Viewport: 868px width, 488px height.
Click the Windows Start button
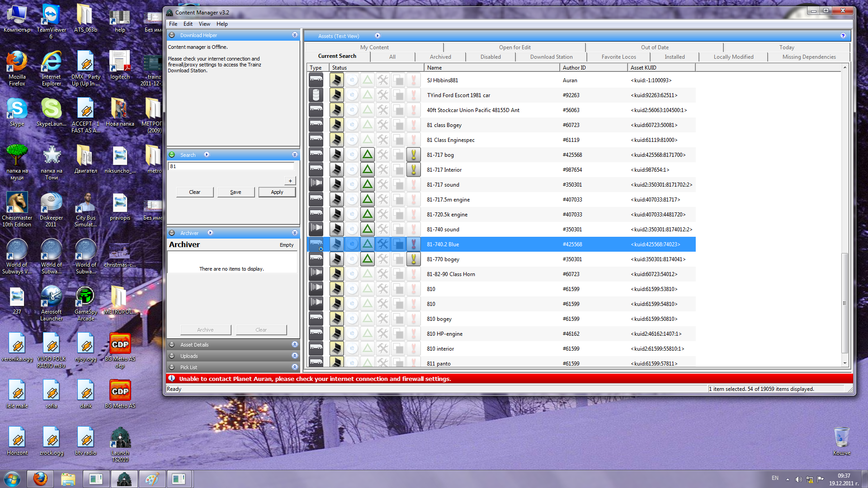(12, 479)
